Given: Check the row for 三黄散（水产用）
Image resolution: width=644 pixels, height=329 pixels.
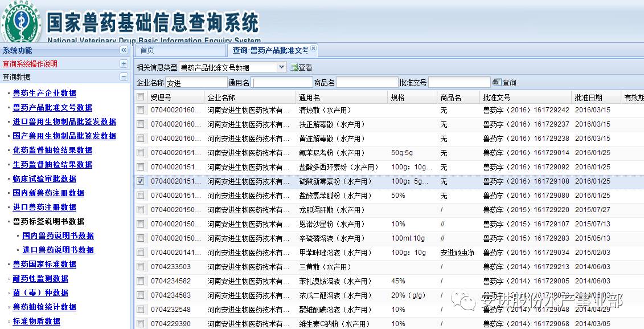Looking at the screenshot, I should (141, 266).
